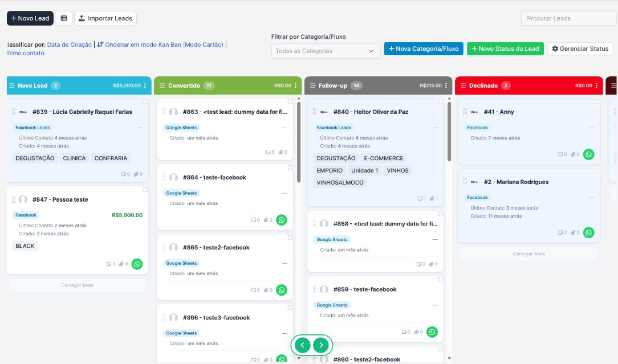Expand card #839 Lúcia Gabrielly fullscreen icon
This screenshot has width=618, height=364.
click(145, 102)
